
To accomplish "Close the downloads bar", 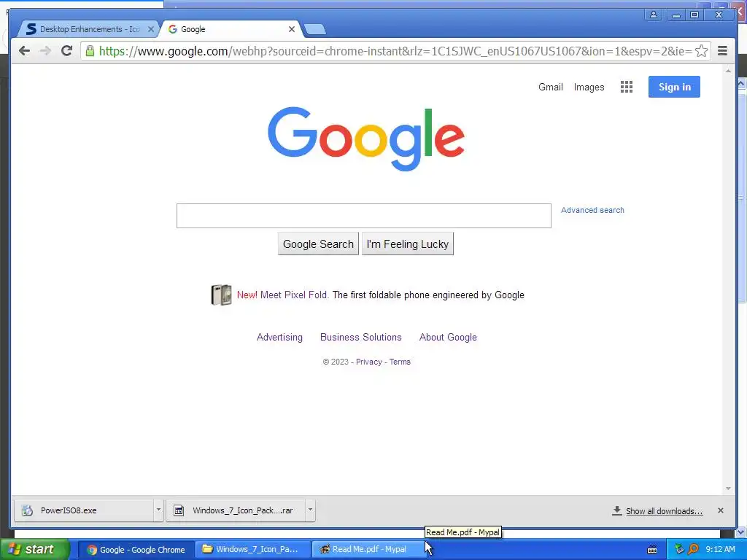I will [x=720, y=510].
